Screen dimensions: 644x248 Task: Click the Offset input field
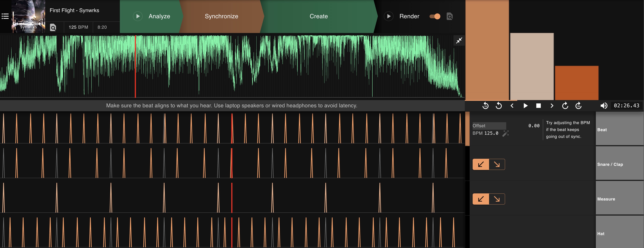489,126
